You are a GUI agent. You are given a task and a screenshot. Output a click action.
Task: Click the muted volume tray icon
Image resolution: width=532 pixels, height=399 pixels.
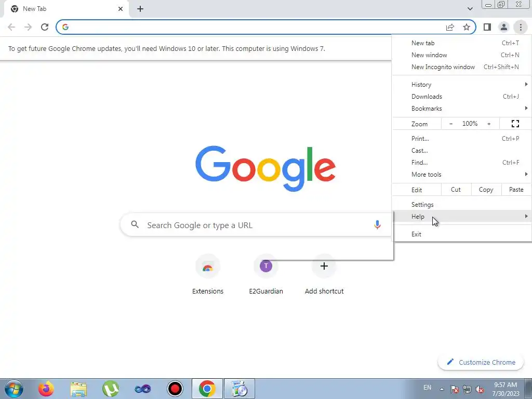(x=480, y=389)
